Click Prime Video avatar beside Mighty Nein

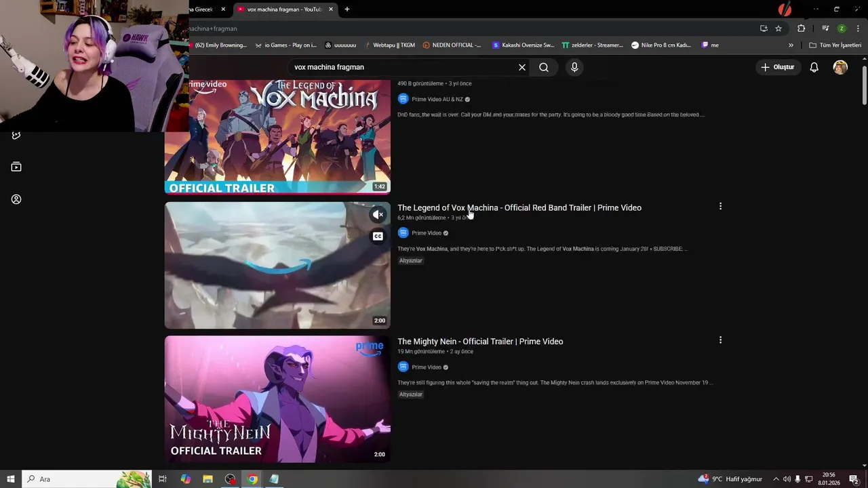[x=403, y=367]
